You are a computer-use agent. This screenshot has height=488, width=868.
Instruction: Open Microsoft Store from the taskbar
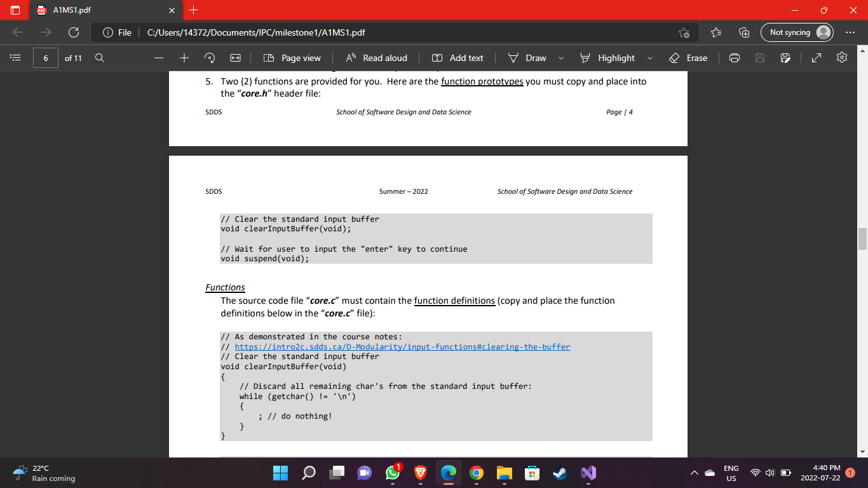(532, 473)
